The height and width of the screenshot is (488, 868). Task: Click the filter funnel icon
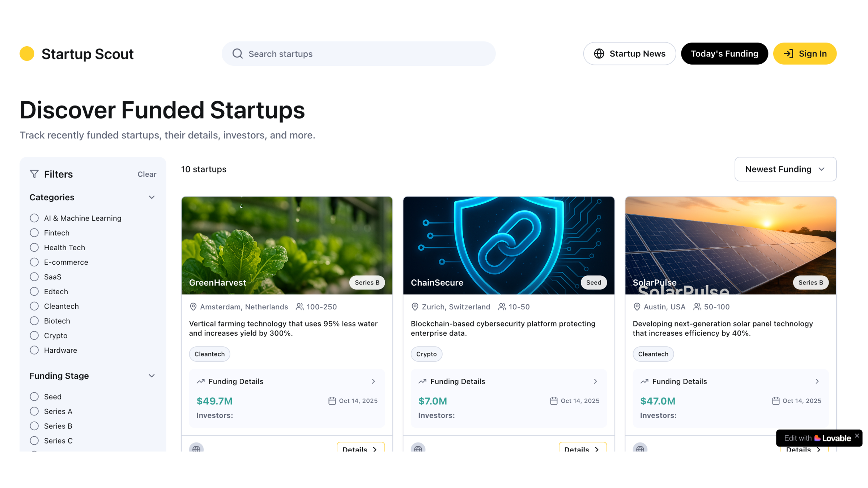point(34,174)
